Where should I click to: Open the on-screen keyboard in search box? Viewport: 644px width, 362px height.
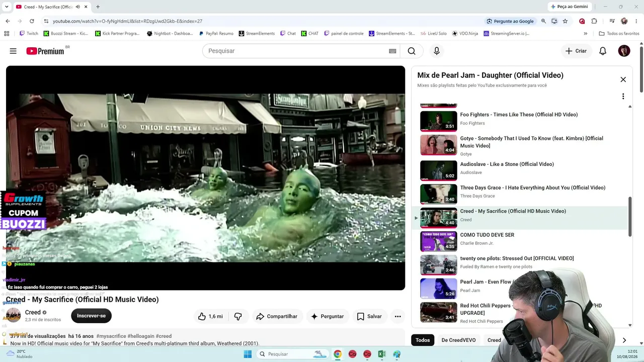point(392,51)
